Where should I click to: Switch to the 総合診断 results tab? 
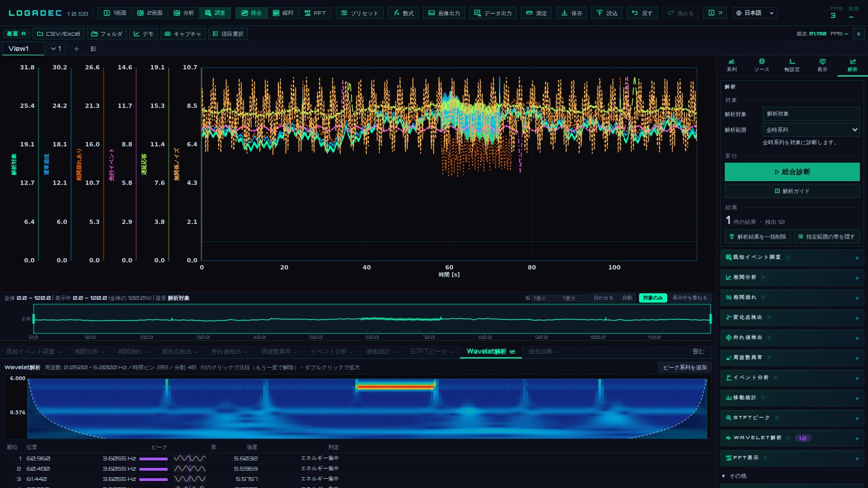(544, 351)
